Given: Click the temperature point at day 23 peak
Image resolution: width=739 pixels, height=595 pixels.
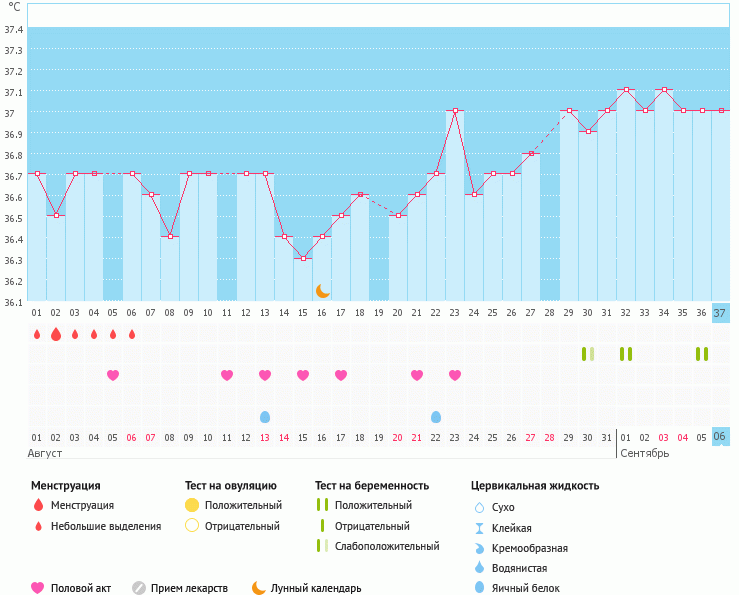Looking at the screenshot, I should click(x=455, y=111).
